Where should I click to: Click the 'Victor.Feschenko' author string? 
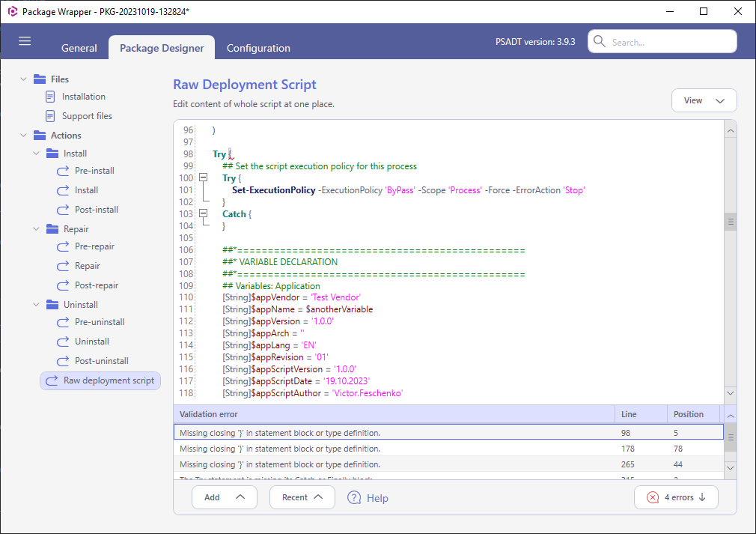coord(368,393)
